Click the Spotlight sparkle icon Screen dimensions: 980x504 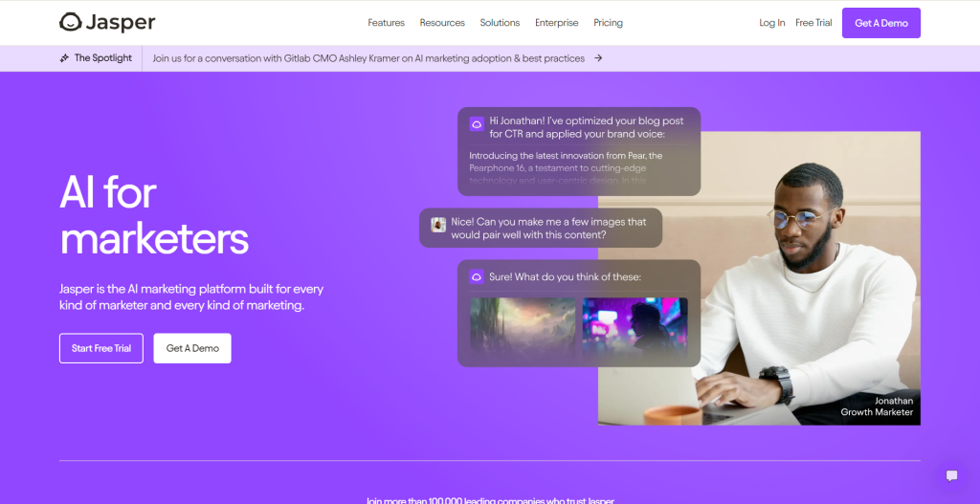[x=64, y=58]
